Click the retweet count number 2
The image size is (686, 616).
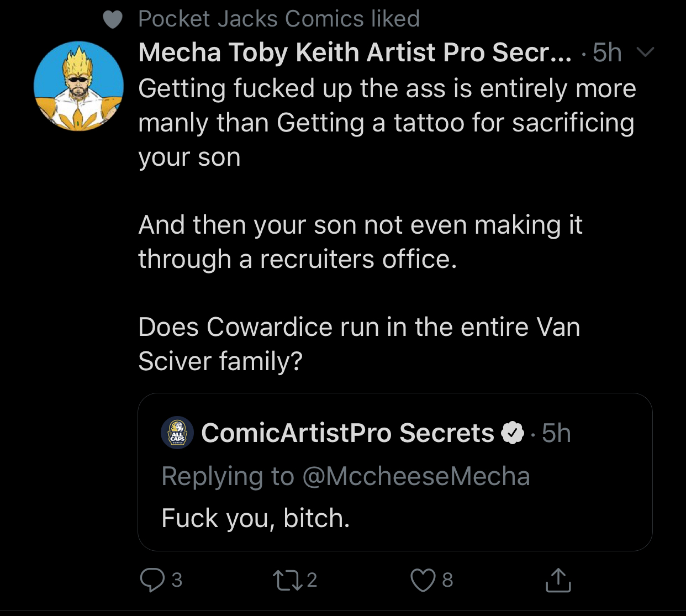point(312,580)
